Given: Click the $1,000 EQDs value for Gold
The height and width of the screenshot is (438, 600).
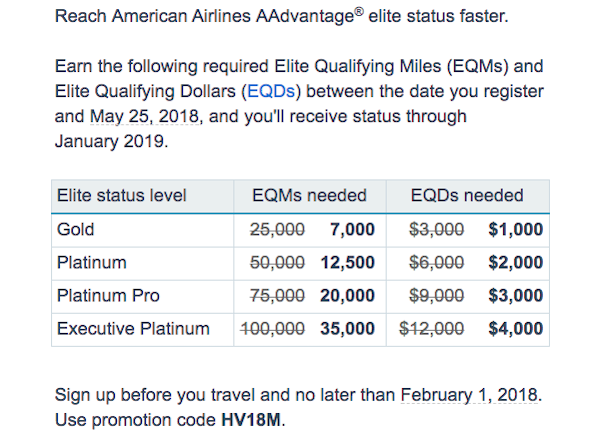Looking at the screenshot, I should click(516, 230).
